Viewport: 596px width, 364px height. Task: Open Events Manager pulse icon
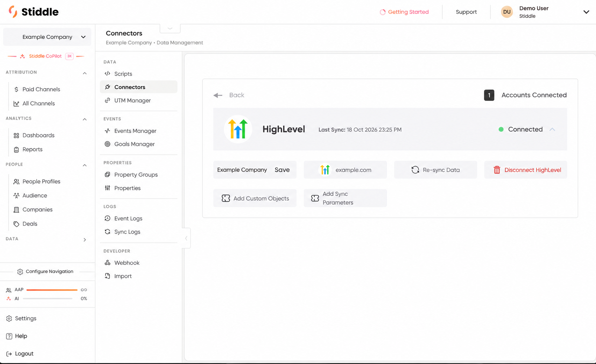point(107,131)
